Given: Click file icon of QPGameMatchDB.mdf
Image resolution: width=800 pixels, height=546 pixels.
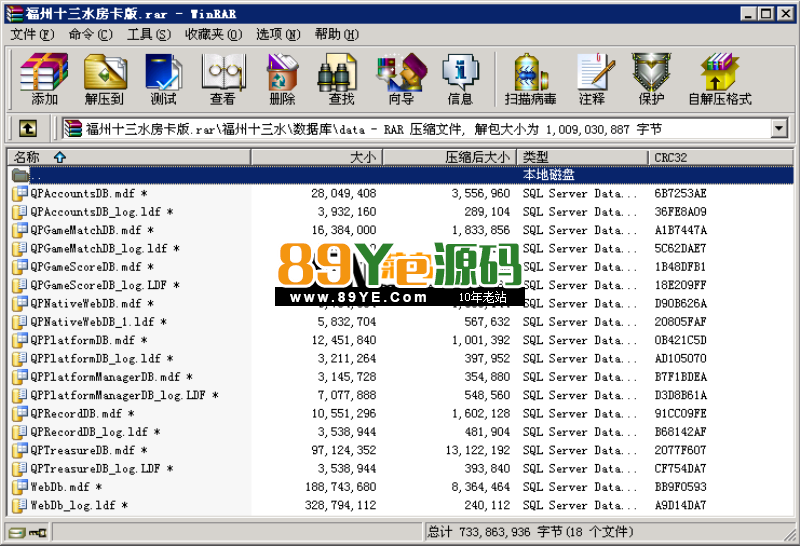Looking at the screenshot, I should click(20, 230).
